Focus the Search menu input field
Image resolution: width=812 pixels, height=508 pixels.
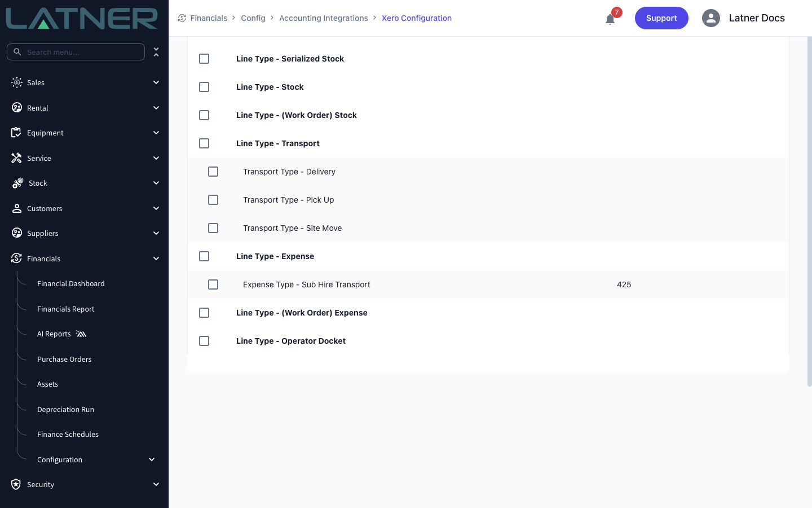point(76,52)
